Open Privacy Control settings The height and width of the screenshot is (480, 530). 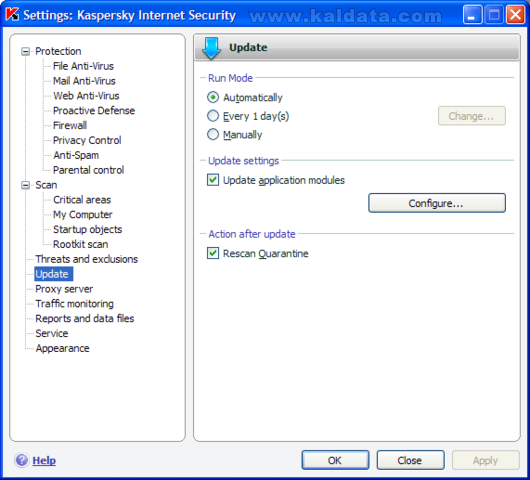87,140
